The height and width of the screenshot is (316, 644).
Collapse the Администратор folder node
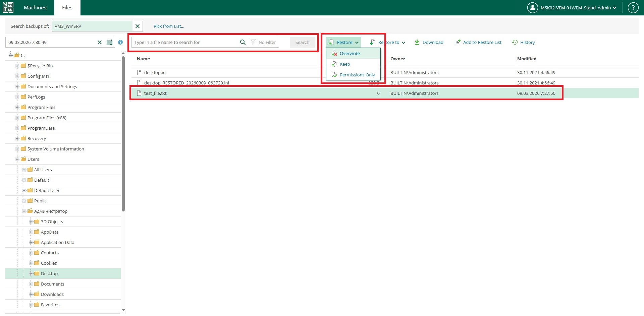[24, 211]
